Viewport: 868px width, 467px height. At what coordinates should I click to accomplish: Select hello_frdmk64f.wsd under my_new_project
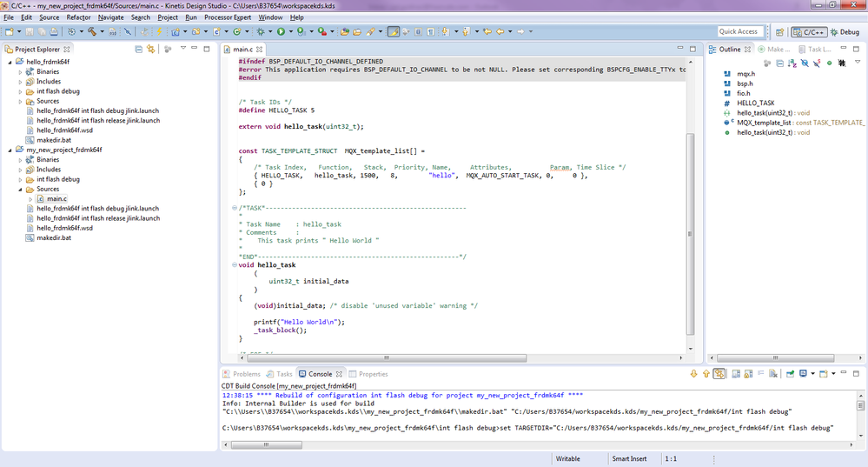point(65,228)
